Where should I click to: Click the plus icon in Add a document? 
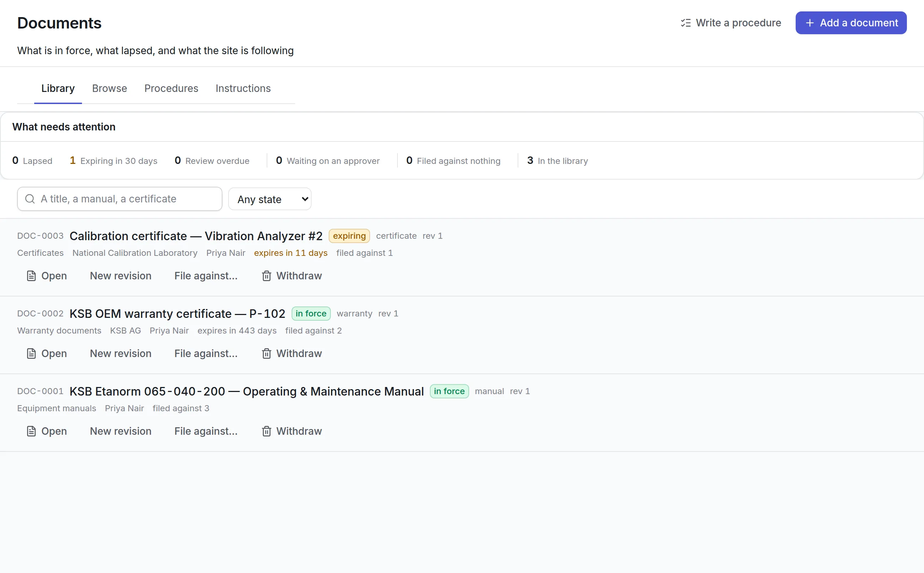tap(810, 23)
